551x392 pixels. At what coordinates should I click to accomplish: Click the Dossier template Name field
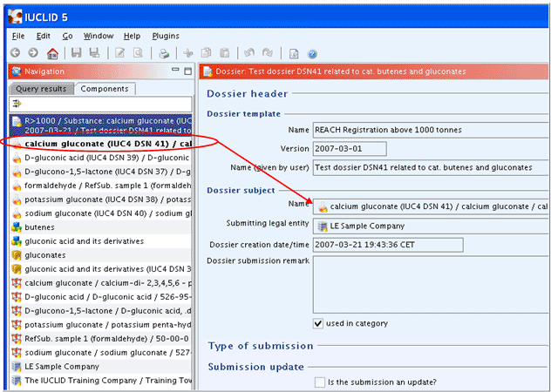[431, 130]
